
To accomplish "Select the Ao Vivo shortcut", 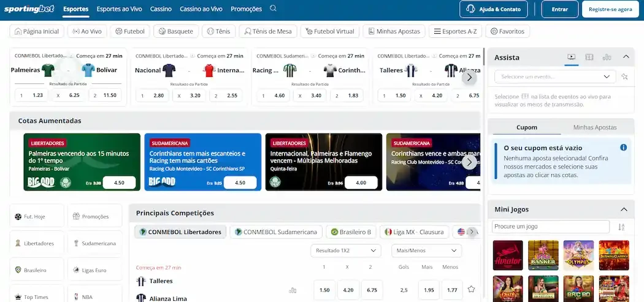I will (87, 31).
